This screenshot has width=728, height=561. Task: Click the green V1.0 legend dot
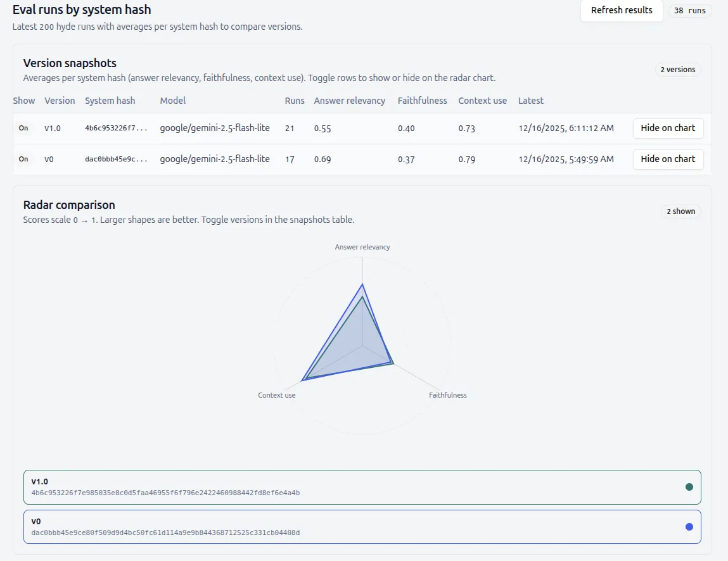click(689, 487)
